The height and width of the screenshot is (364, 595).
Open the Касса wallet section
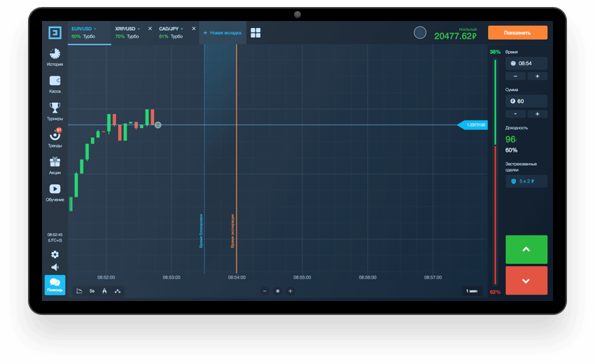55,83
